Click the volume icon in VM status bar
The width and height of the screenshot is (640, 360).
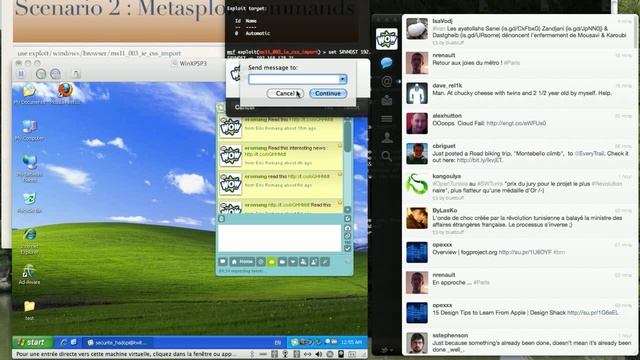[x=319, y=354]
